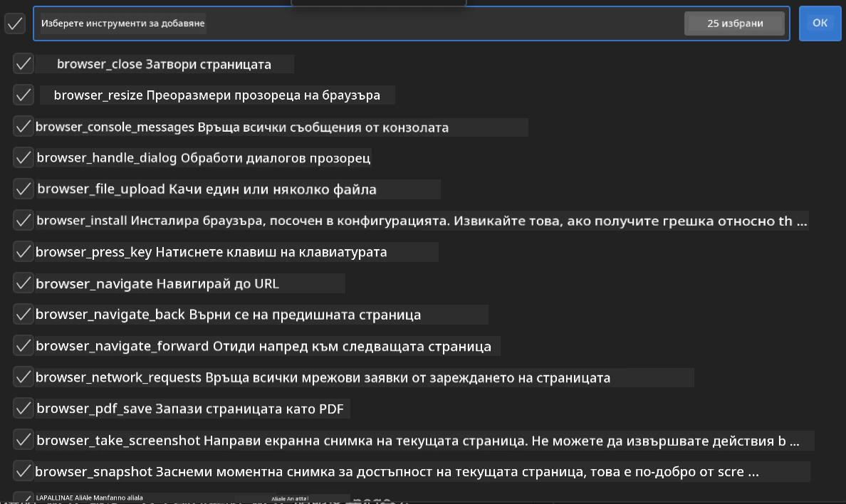This screenshot has width=846, height=504.
Task: Uncheck browser_press_key checkbox
Action: (x=23, y=251)
